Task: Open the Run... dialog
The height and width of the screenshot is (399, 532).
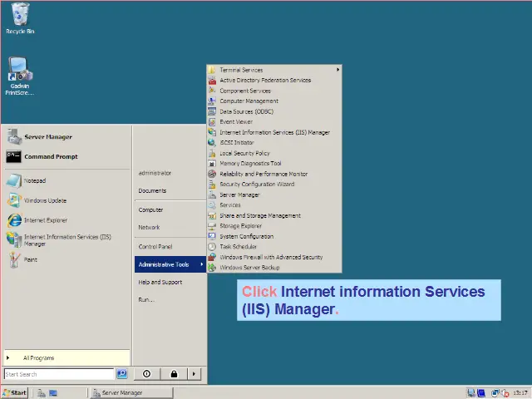Action: 146,300
